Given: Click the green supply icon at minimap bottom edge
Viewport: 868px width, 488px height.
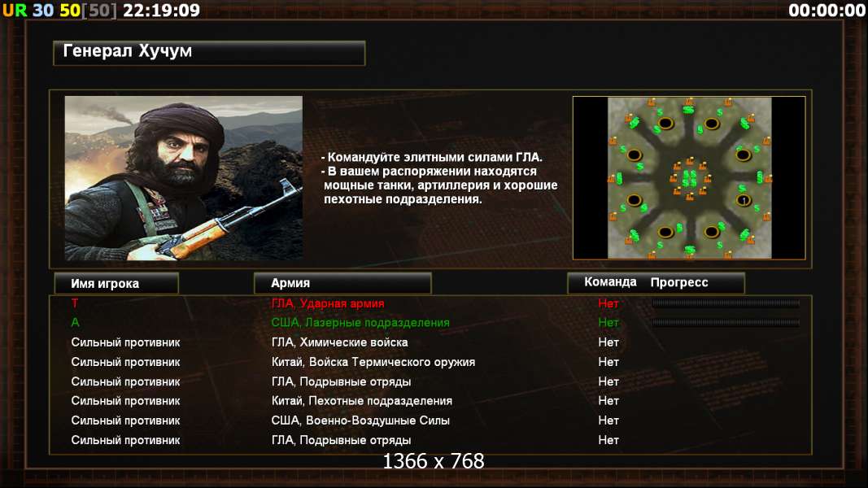Looking at the screenshot, I should (690, 250).
